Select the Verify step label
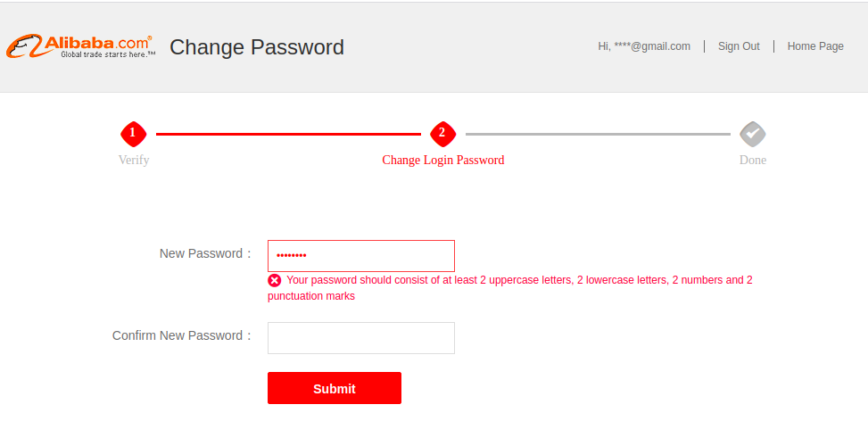The image size is (868, 446). pyautogui.click(x=134, y=161)
